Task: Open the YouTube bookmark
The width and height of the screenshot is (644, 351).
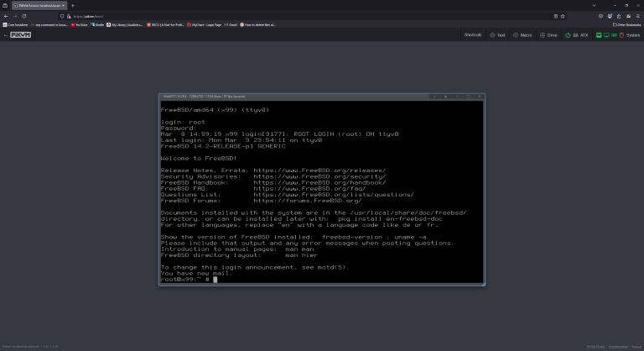Action: 80,25
